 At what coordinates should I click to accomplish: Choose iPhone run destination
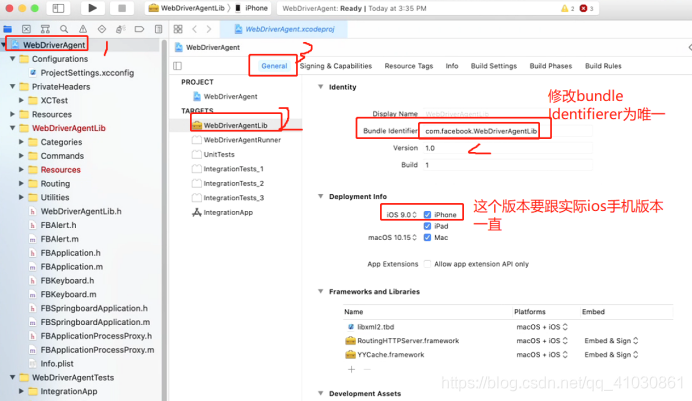pos(252,8)
